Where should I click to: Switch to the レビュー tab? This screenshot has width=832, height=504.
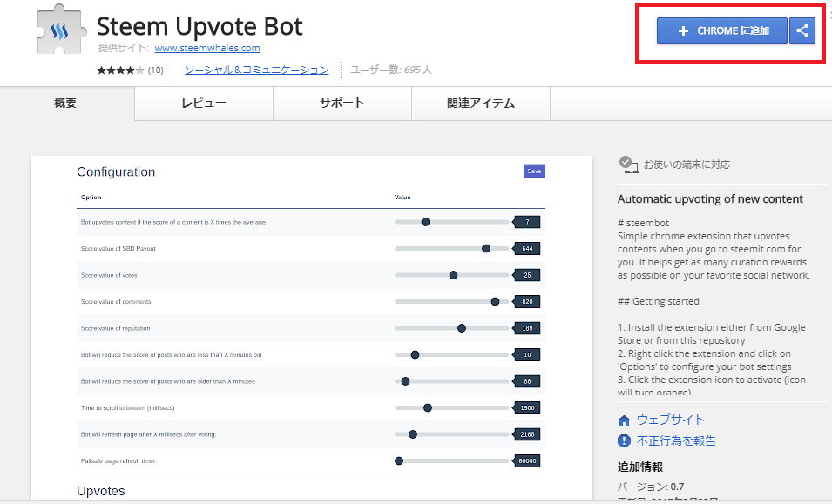[x=204, y=103]
